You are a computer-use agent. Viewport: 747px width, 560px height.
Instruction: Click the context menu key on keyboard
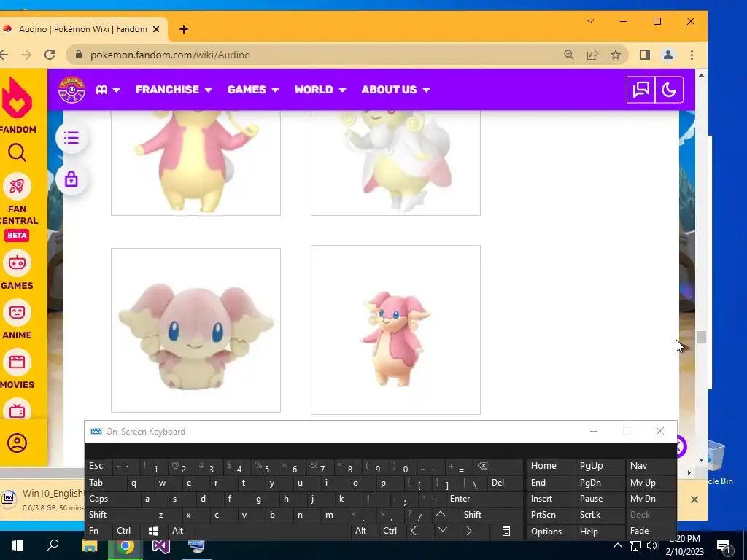click(506, 531)
